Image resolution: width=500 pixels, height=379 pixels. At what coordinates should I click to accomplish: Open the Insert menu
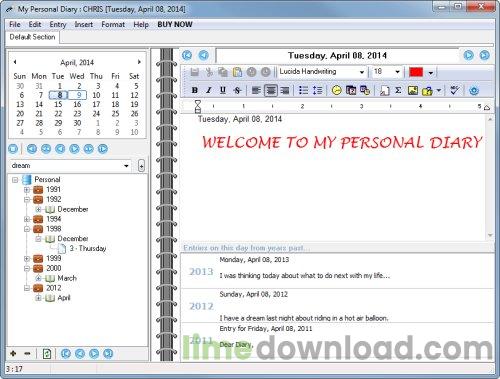point(84,24)
